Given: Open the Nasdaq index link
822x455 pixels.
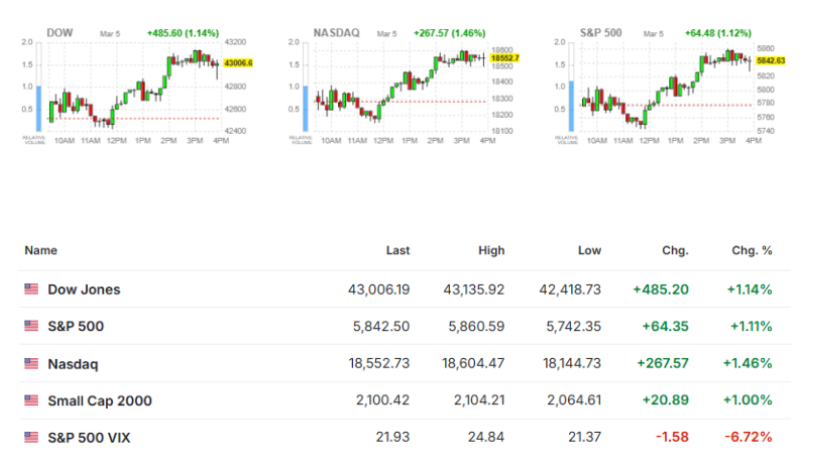Looking at the screenshot, I should (x=73, y=364).
